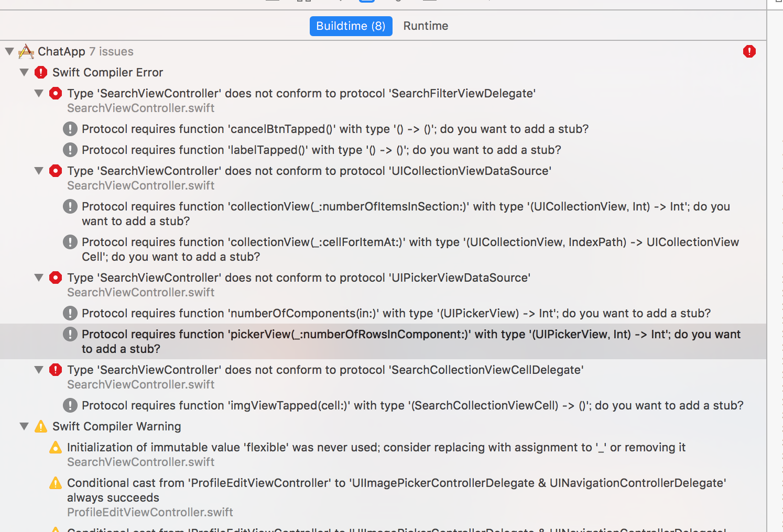
Task: Collapse the ChatApp 7 issues group
Action: (x=9, y=51)
